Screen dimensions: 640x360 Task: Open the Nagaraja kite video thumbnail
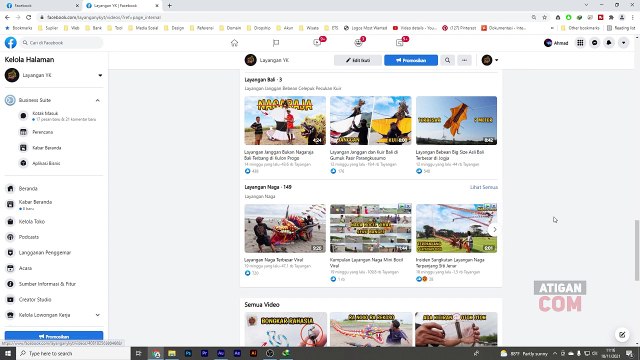point(285,120)
